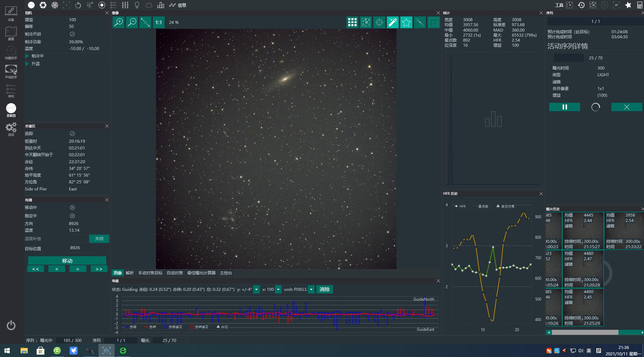Open the x: 100 scale dropdown
This screenshot has height=357, width=644.
pyautogui.click(x=278, y=289)
